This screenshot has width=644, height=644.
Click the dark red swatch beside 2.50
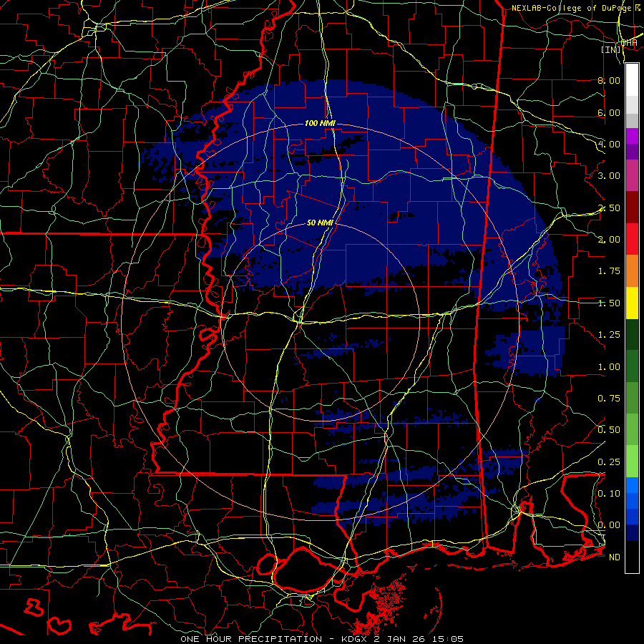tap(632, 208)
